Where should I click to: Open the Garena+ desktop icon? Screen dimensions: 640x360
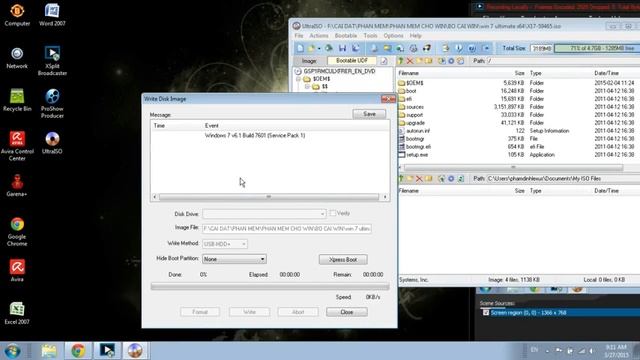(x=17, y=185)
